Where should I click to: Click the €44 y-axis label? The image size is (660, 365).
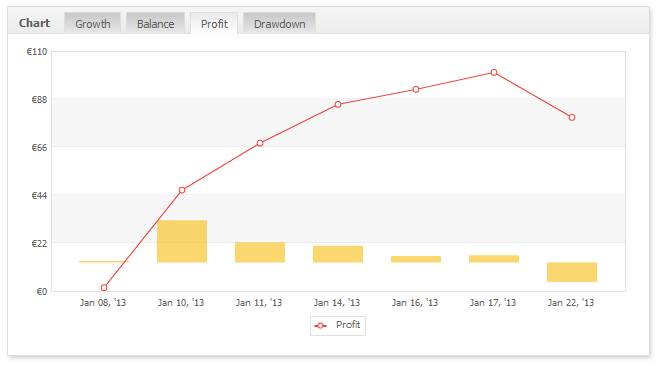tap(40, 196)
